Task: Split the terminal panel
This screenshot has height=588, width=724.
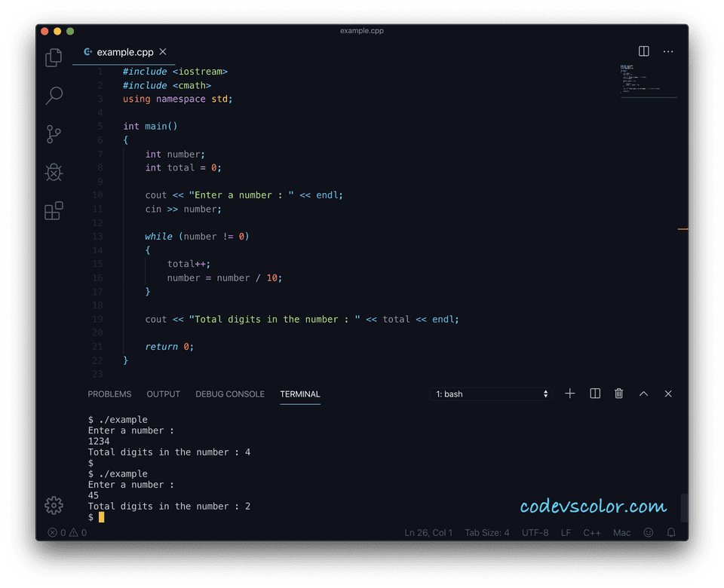Action: (595, 394)
